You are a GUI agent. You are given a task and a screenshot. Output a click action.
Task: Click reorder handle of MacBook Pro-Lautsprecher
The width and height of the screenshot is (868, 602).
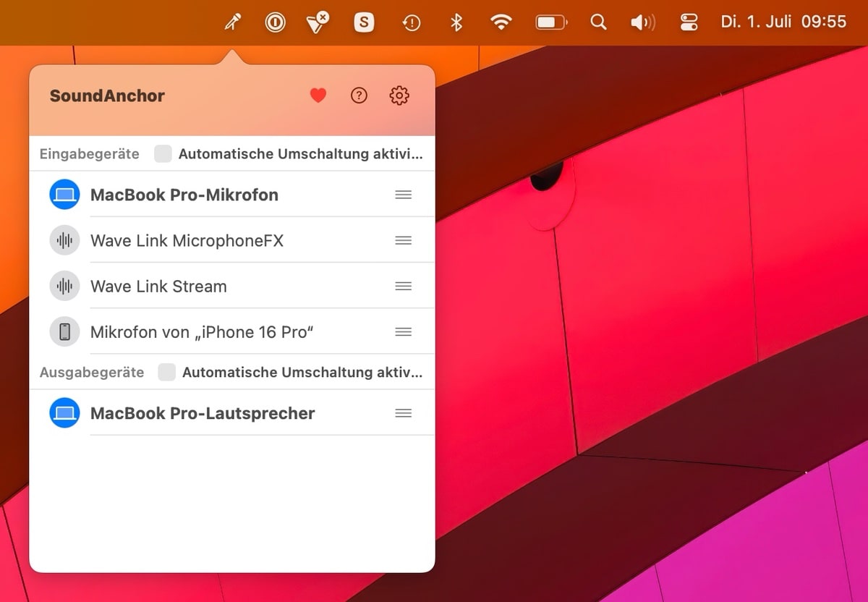coord(404,413)
